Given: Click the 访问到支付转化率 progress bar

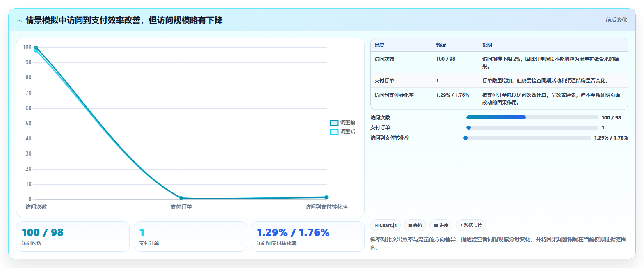Looking at the screenshot, I should pyautogui.click(x=527, y=138).
